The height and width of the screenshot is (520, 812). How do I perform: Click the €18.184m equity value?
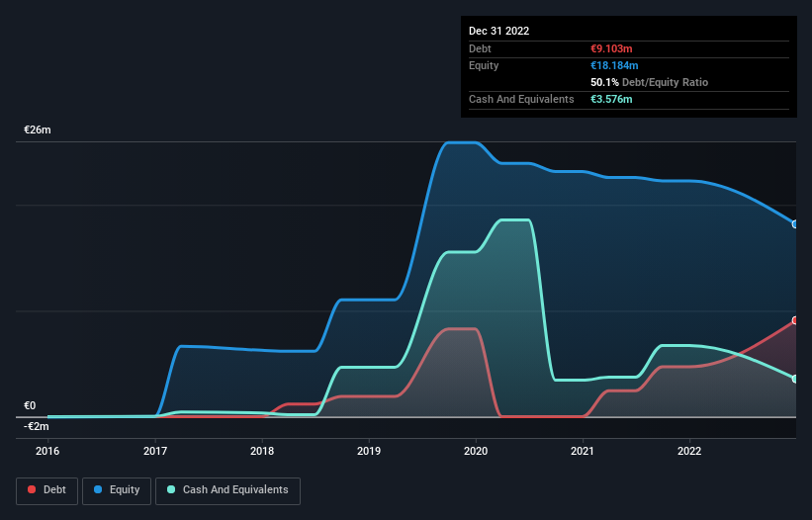614,65
